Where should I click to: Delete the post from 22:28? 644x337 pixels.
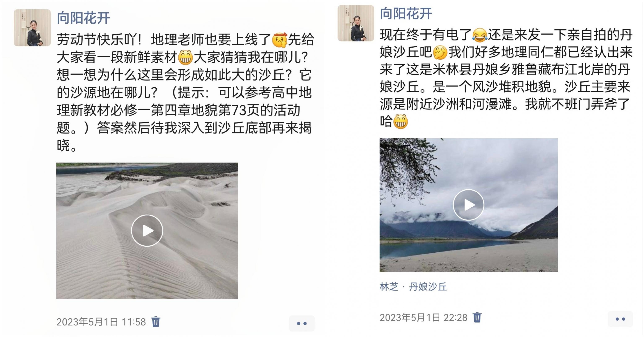click(477, 317)
